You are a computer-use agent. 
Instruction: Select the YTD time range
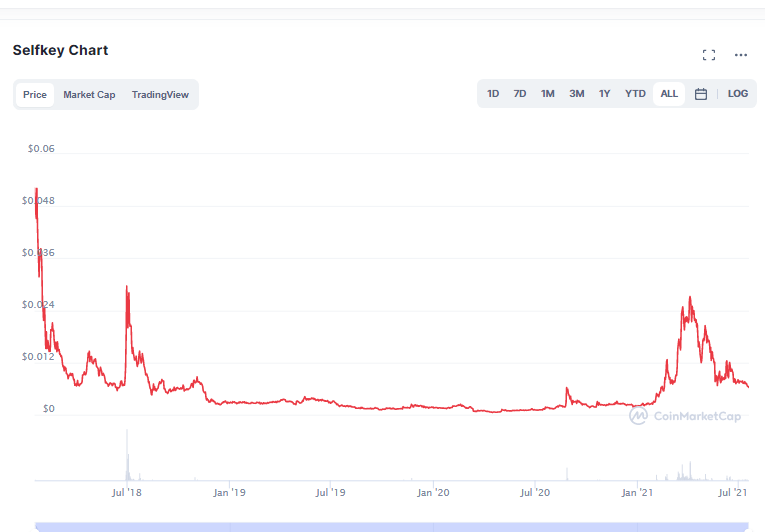click(x=635, y=94)
